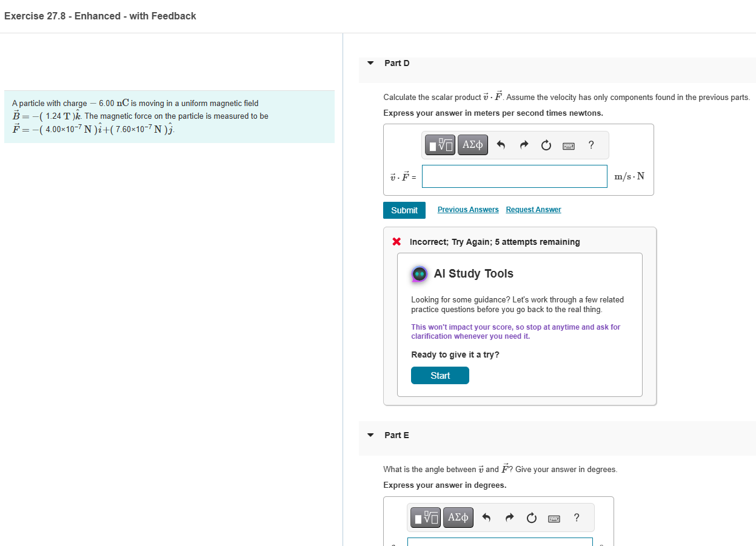Collapse the Part D section
The width and height of the screenshot is (756, 546).
pos(370,63)
